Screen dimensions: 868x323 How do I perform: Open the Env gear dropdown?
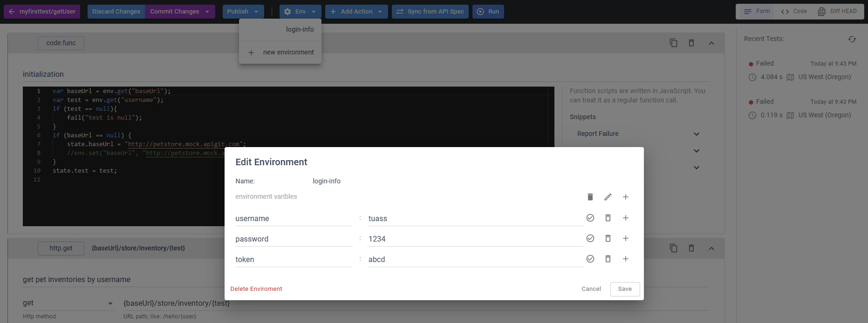301,12
